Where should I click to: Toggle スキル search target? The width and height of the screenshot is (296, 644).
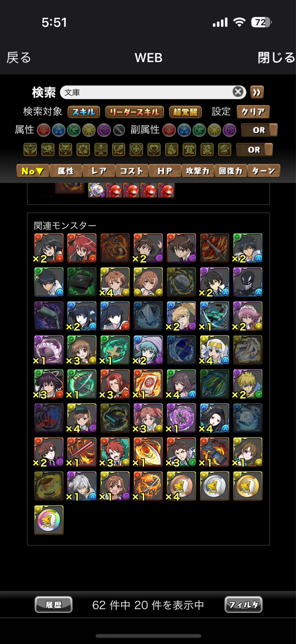[83, 112]
